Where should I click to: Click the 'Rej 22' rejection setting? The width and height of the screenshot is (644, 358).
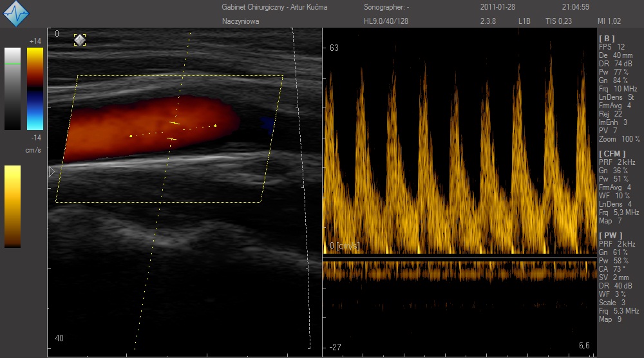(x=611, y=114)
